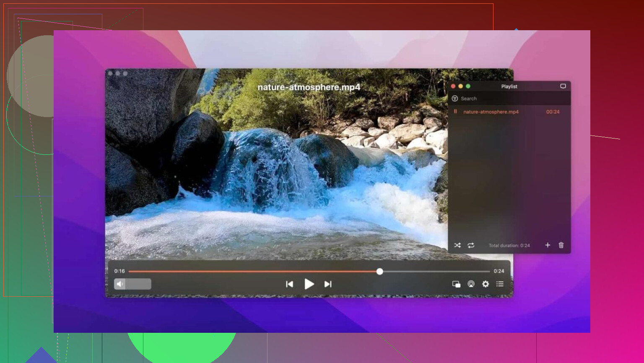Click the pause indicator on playlist row
644x363 pixels.
coord(455,112)
